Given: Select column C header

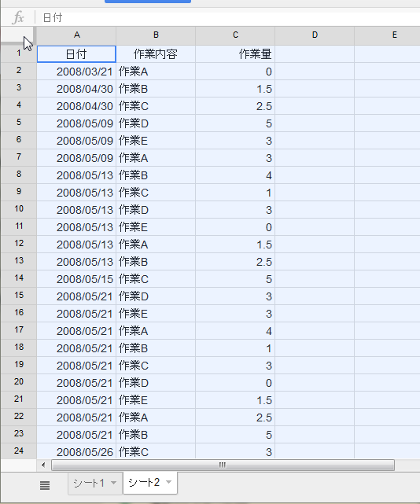Looking at the screenshot, I should [235, 35].
